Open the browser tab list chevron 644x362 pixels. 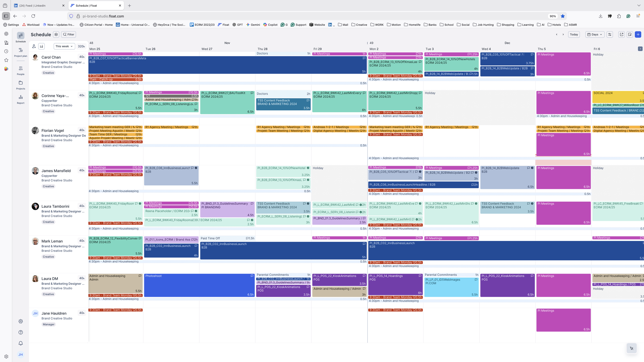coord(639,5)
